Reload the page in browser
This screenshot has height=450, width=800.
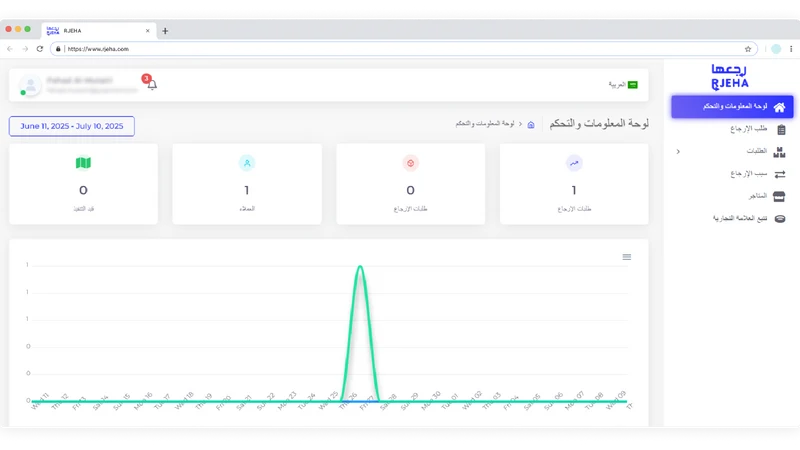coord(40,49)
